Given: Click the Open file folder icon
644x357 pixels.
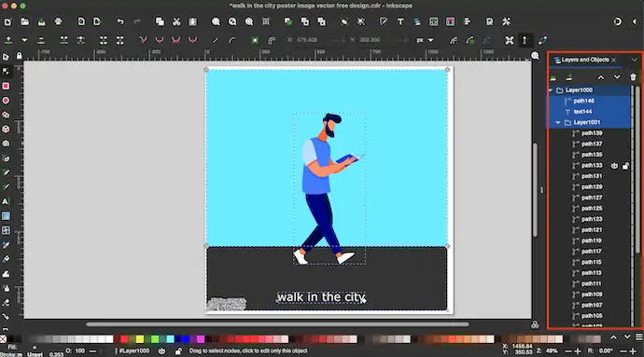Looking at the screenshot, I should [25, 21].
